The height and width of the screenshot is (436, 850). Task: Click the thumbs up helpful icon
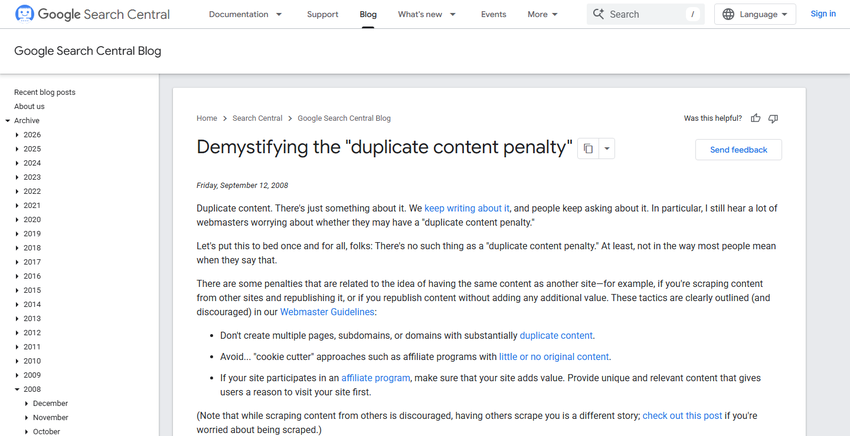coord(756,118)
